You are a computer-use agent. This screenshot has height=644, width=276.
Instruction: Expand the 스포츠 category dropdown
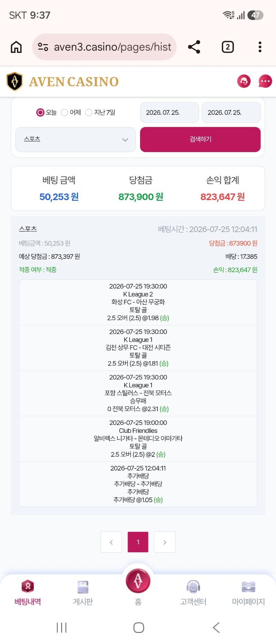point(76,139)
